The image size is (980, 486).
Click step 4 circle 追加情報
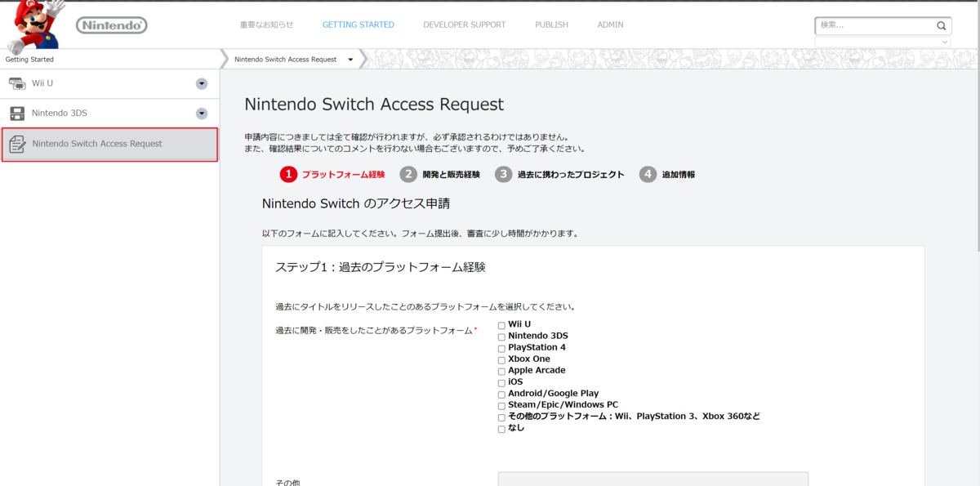tap(648, 175)
